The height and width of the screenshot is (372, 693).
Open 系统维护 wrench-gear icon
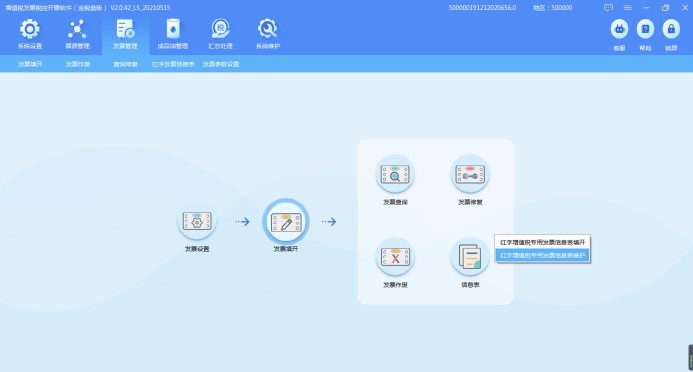coord(268,29)
